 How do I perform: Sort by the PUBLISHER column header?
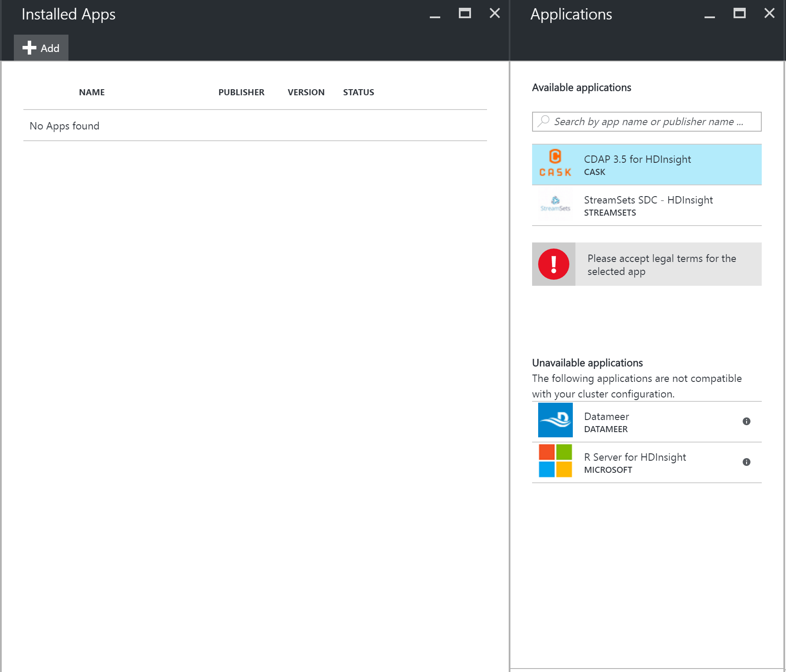241,92
